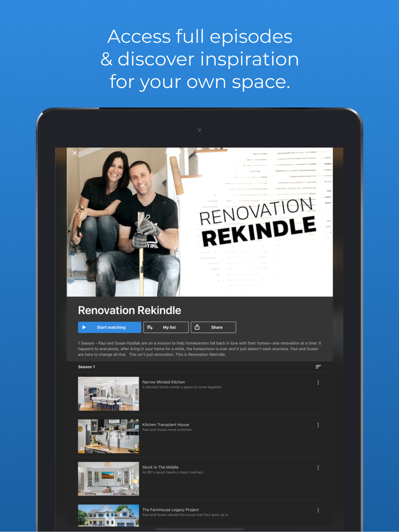
Task: Open The Farmhouse Legacy Project thumbnail
Action: [x=109, y=516]
